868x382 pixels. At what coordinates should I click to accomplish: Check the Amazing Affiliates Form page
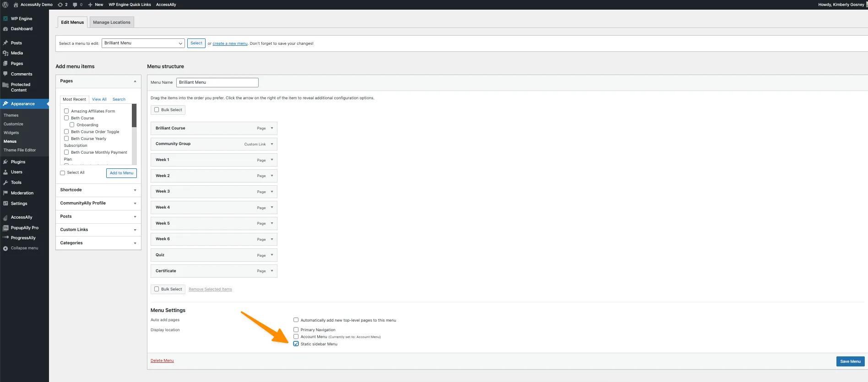(66, 111)
